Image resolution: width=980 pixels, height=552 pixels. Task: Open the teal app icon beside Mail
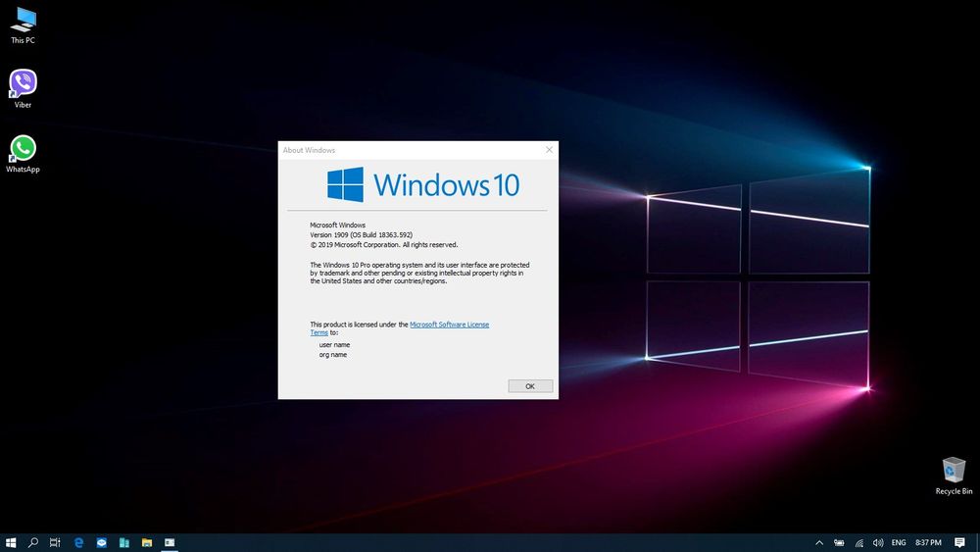coord(123,542)
